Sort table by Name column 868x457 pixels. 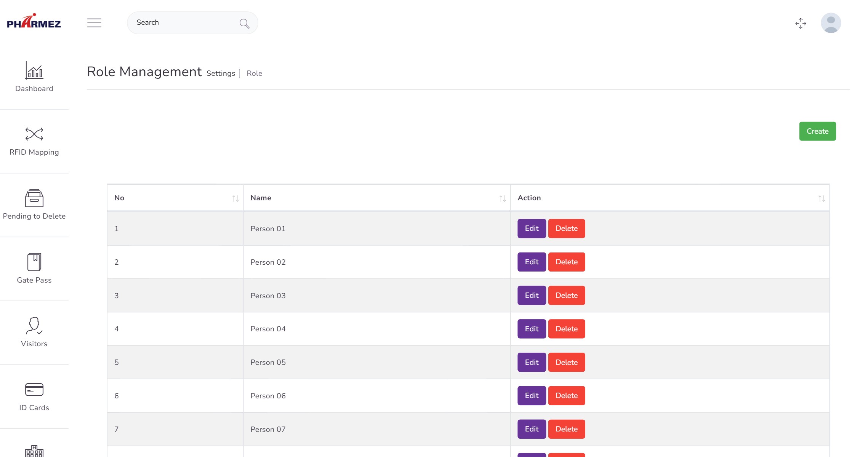(x=503, y=198)
